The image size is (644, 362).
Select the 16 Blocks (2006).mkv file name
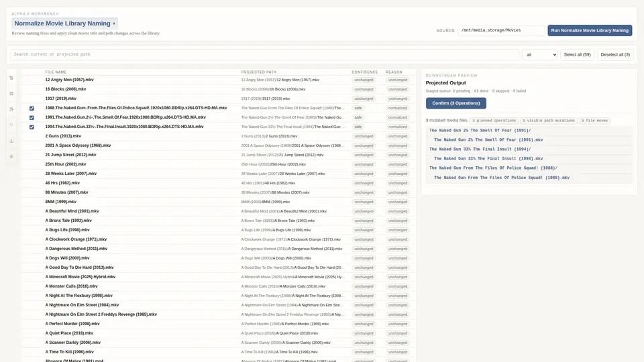coord(66,89)
